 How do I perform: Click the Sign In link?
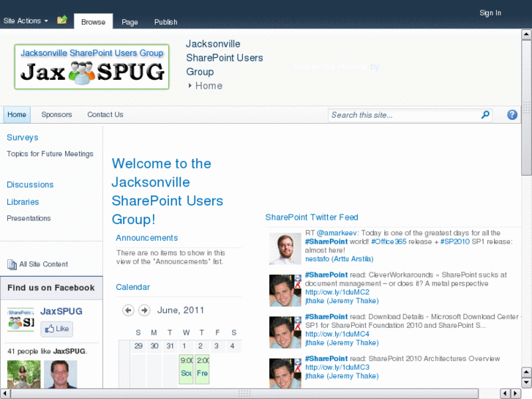tap(490, 13)
